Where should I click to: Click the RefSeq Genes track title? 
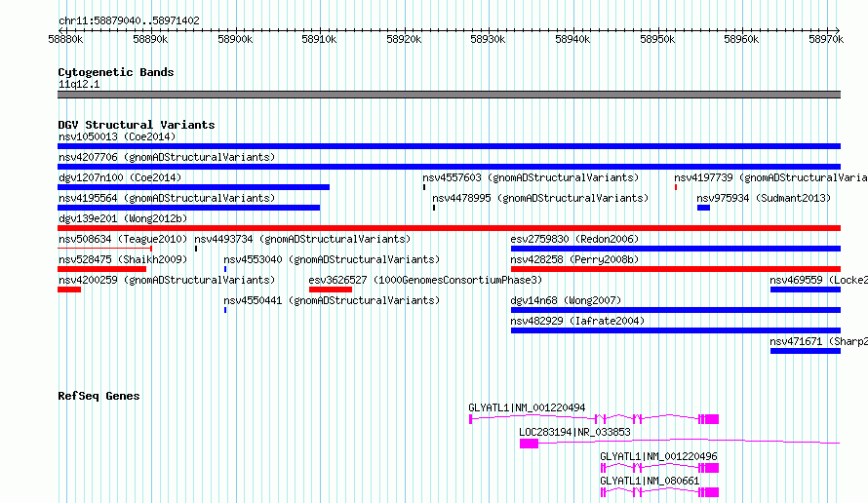click(99, 396)
